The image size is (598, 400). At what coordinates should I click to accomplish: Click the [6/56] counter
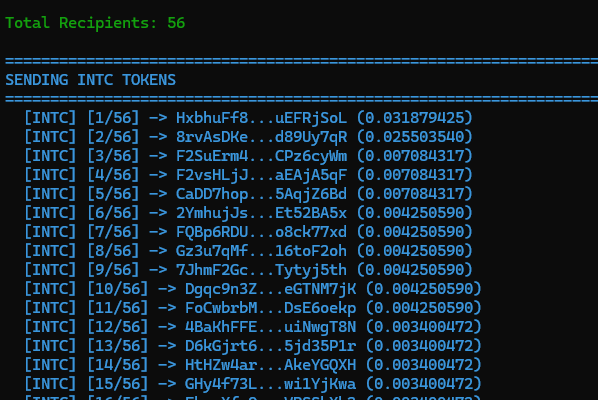click(113, 213)
